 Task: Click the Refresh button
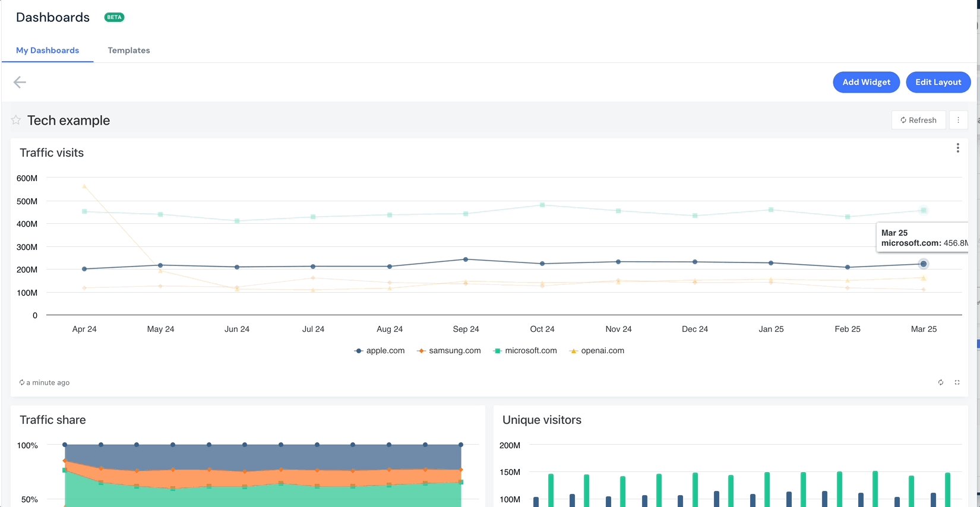tap(918, 120)
